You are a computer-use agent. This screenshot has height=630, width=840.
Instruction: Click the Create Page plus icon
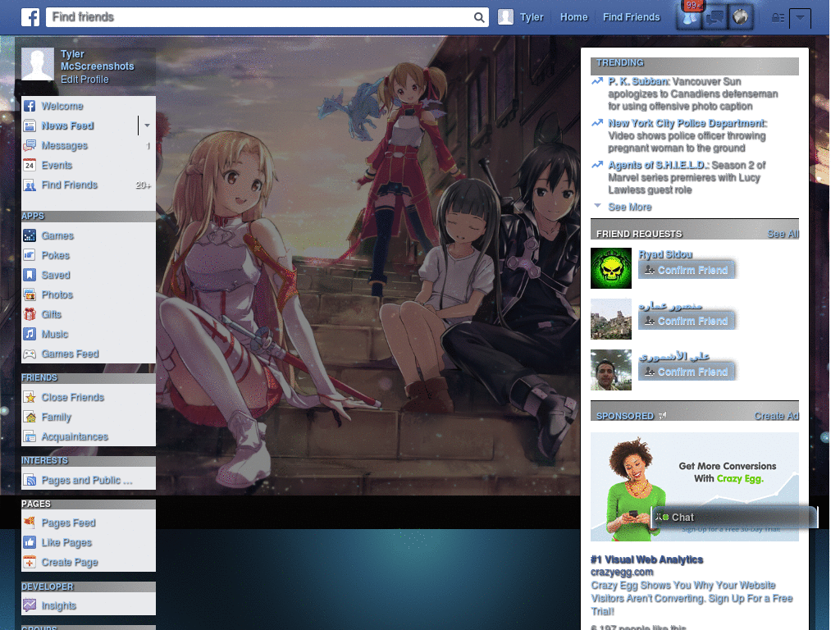pyautogui.click(x=30, y=563)
